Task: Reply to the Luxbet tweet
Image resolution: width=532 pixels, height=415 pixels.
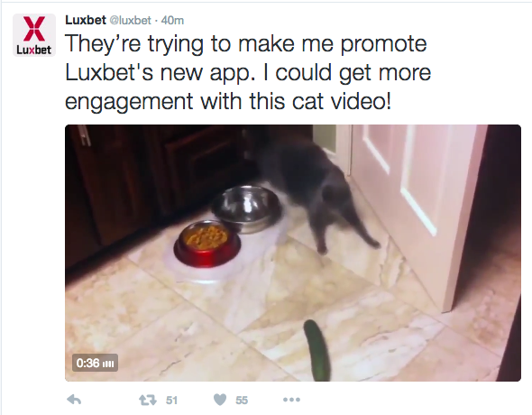Action: (x=74, y=400)
